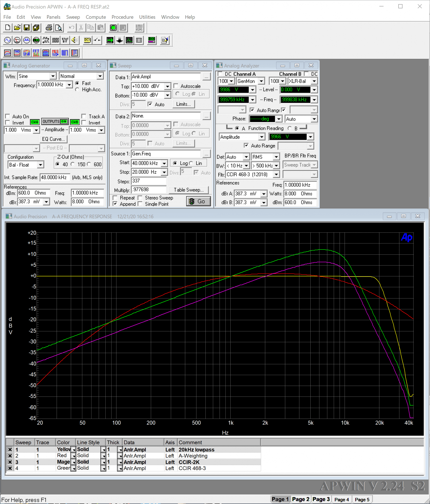The height and width of the screenshot is (504, 430).
Task: Open the headphone/speaker monitor panel icon
Action: (x=75, y=40)
